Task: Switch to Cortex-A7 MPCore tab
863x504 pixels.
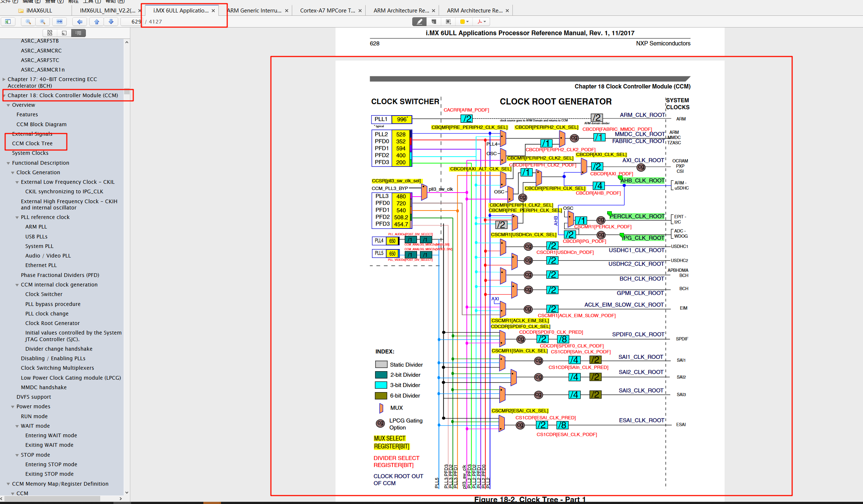Action: click(327, 10)
